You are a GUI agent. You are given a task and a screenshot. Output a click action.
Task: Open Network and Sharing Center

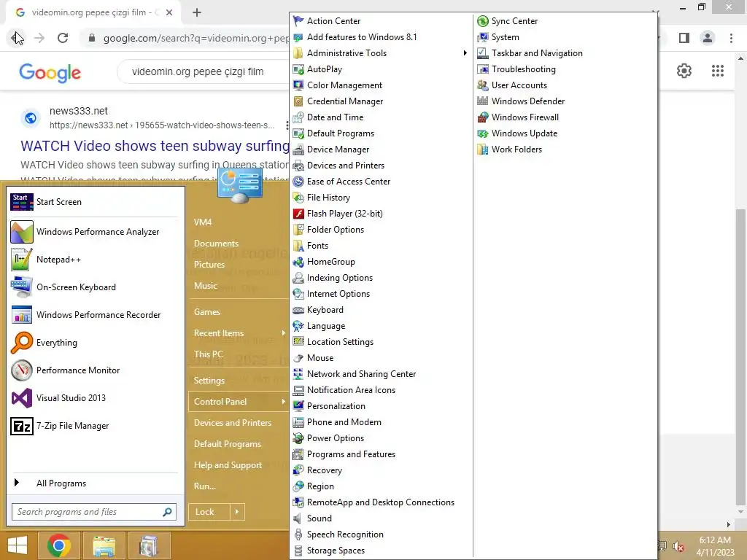click(354, 374)
